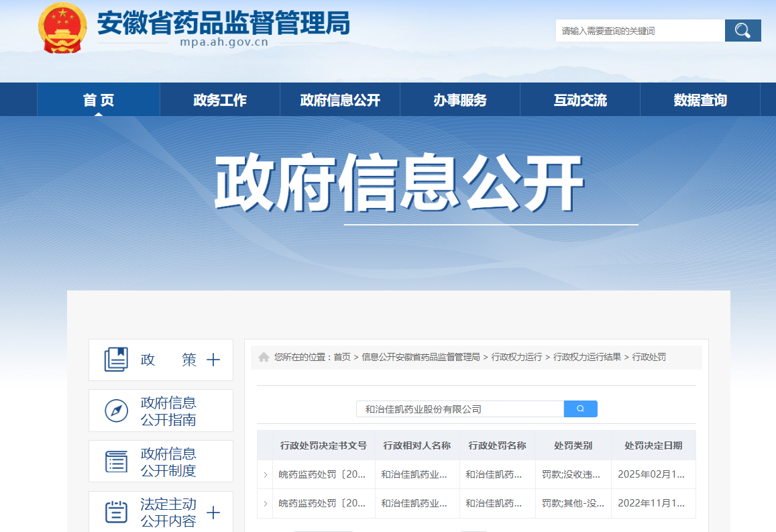Focus the header keyword search field
776x532 pixels.
tap(640, 31)
